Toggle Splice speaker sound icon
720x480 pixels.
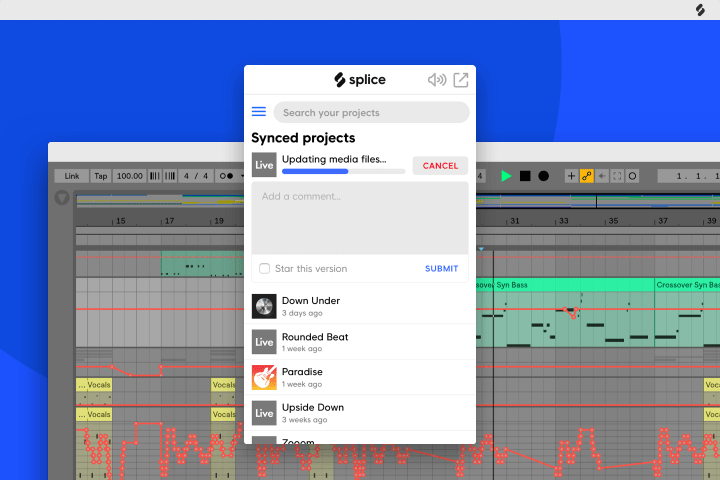click(437, 80)
